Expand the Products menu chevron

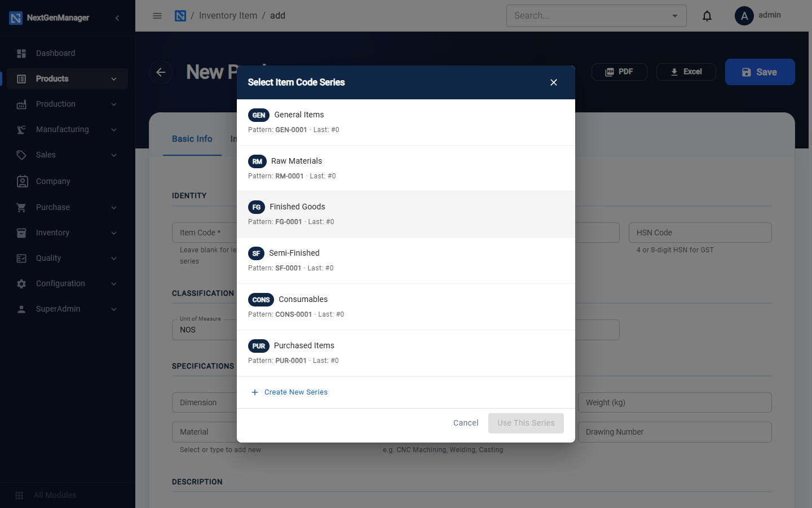114,79
